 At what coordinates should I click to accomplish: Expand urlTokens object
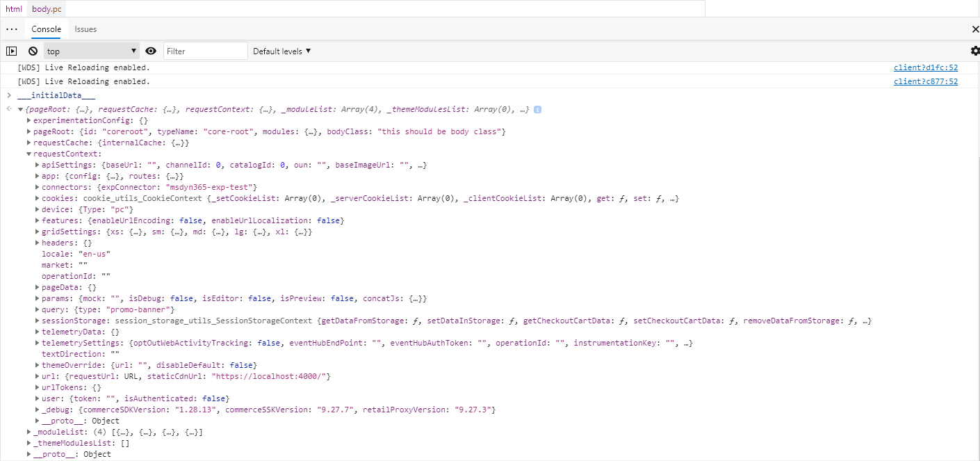pos(37,387)
